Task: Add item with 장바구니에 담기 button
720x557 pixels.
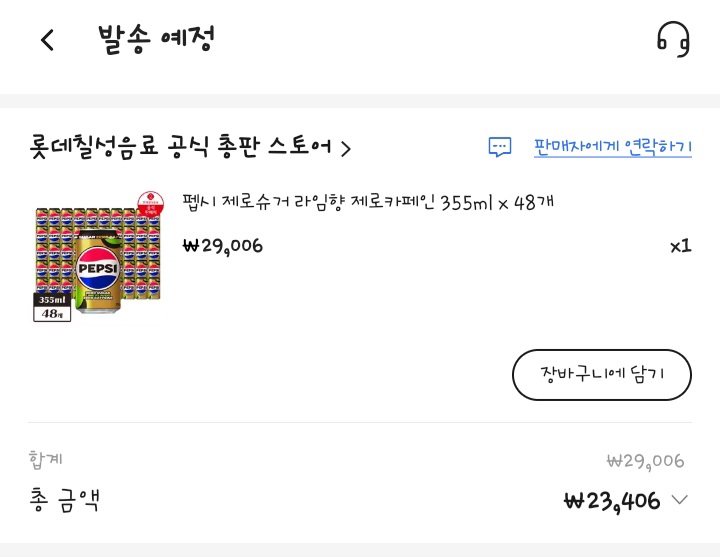Action: click(602, 375)
